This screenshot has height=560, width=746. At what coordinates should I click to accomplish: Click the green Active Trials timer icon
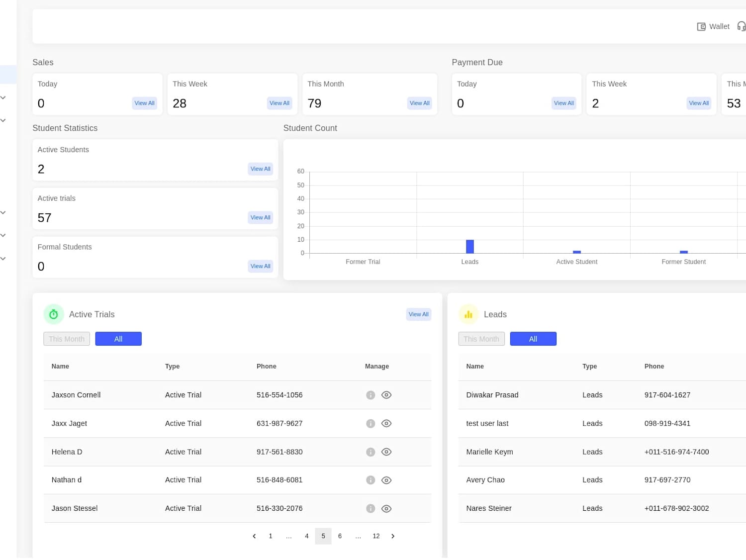(x=54, y=314)
